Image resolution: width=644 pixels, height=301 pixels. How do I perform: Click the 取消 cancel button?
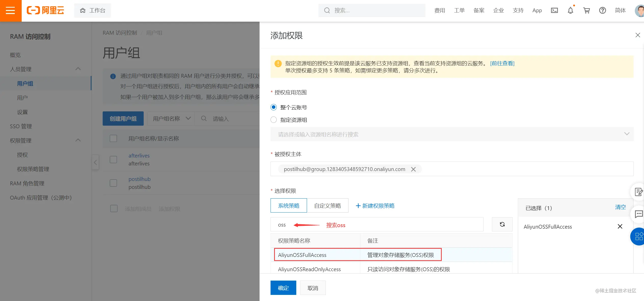tap(313, 288)
